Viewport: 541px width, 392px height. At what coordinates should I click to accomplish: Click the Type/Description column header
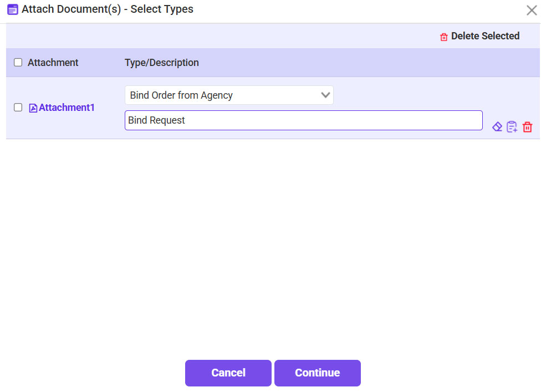click(161, 62)
